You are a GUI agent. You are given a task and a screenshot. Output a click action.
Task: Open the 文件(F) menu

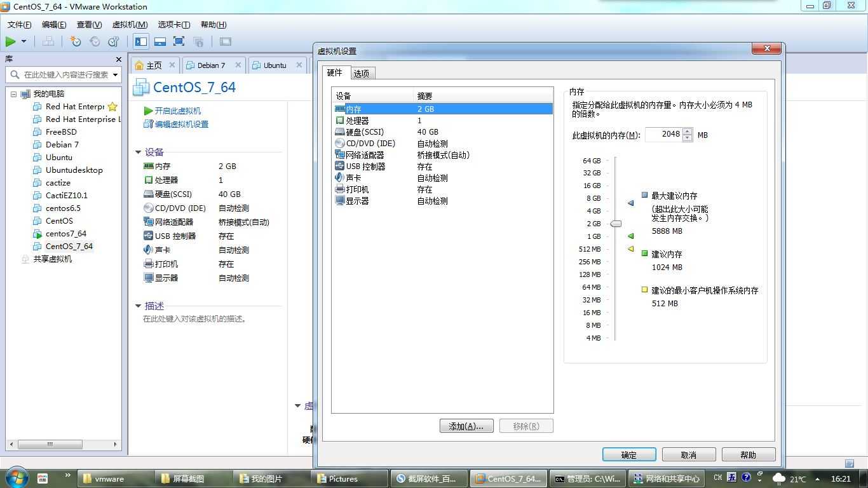click(19, 25)
